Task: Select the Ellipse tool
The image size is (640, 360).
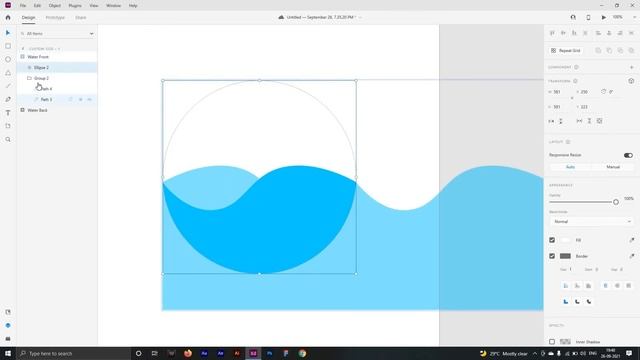Action: pos(8,60)
